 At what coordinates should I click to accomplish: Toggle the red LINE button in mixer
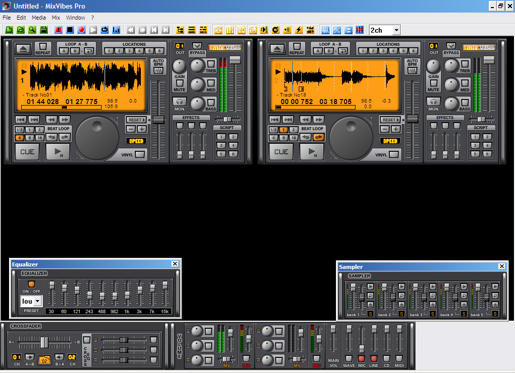374,358
